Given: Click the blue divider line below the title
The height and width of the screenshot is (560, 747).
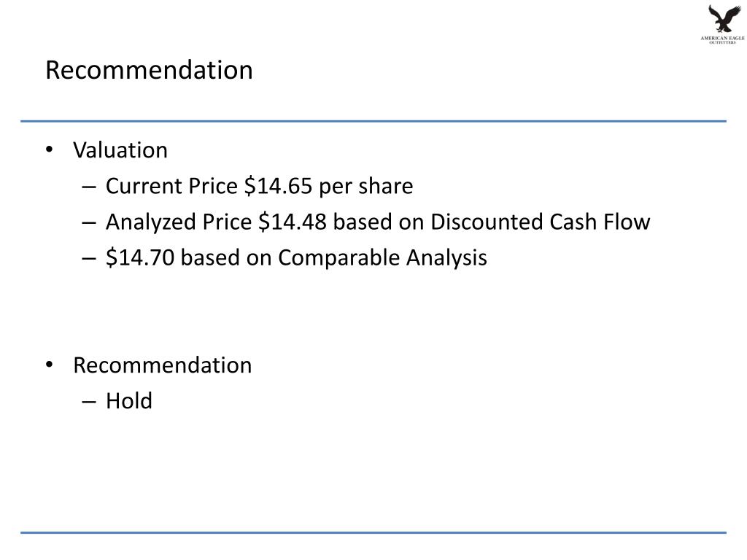Looking at the screenshot, I should click(373, 121).
